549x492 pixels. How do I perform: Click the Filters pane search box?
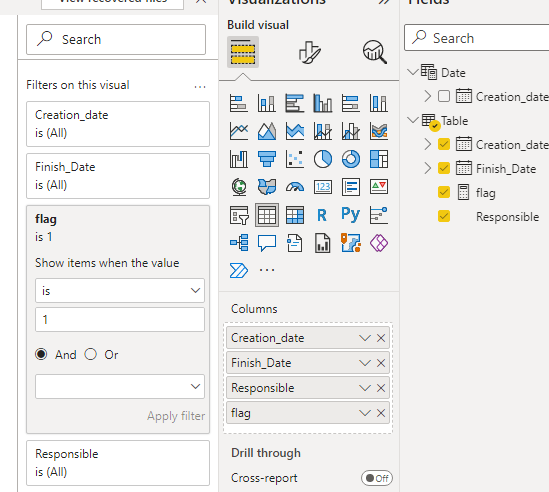click(116, 39)
